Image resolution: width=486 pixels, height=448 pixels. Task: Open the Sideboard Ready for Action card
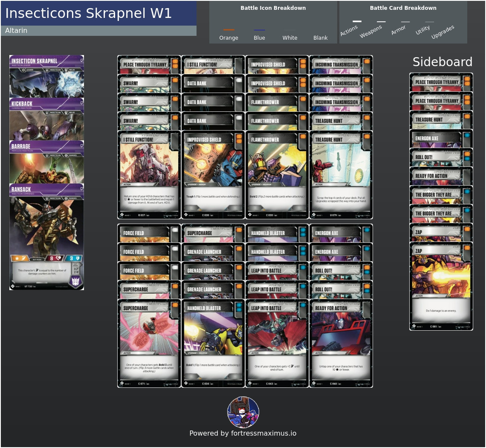coord(441,176)
